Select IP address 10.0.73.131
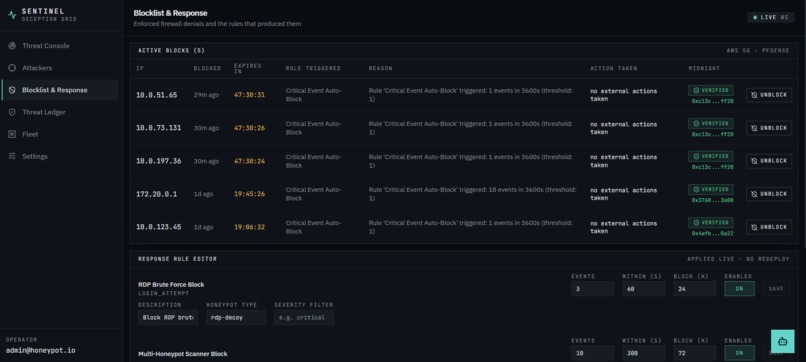The height and width of the screenshot is (362, 806). coord(158,128)
